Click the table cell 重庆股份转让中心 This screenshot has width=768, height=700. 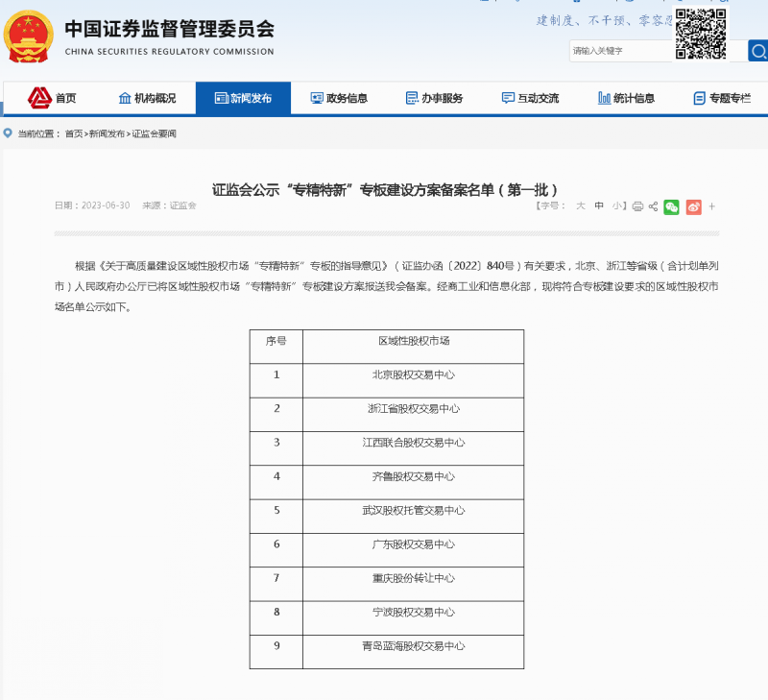[414, 578]
